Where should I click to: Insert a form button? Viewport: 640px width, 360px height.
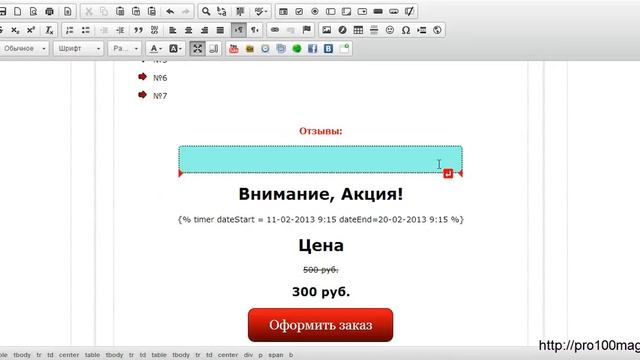(378, 11)
